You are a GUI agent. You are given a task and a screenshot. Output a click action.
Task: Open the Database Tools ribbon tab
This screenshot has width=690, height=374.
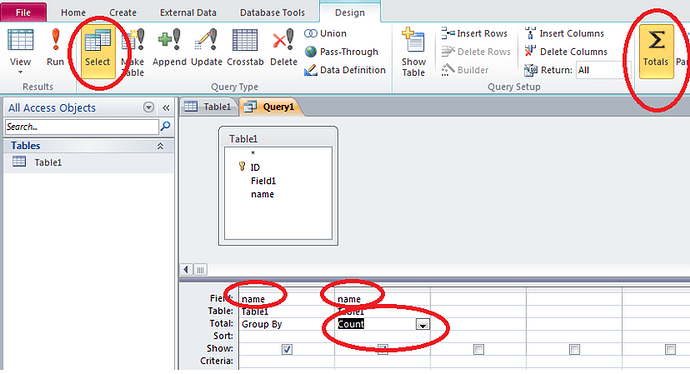coord(272,13)
